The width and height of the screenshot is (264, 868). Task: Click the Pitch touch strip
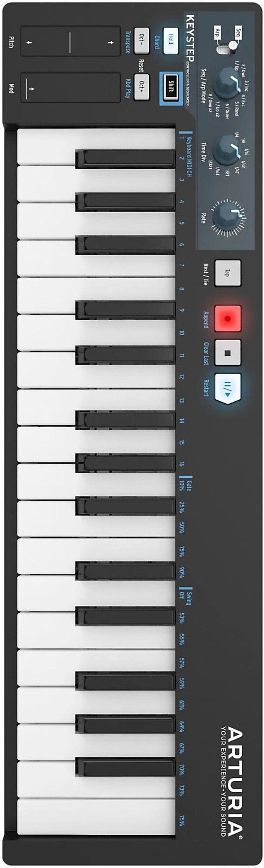(x=70, y=42)
